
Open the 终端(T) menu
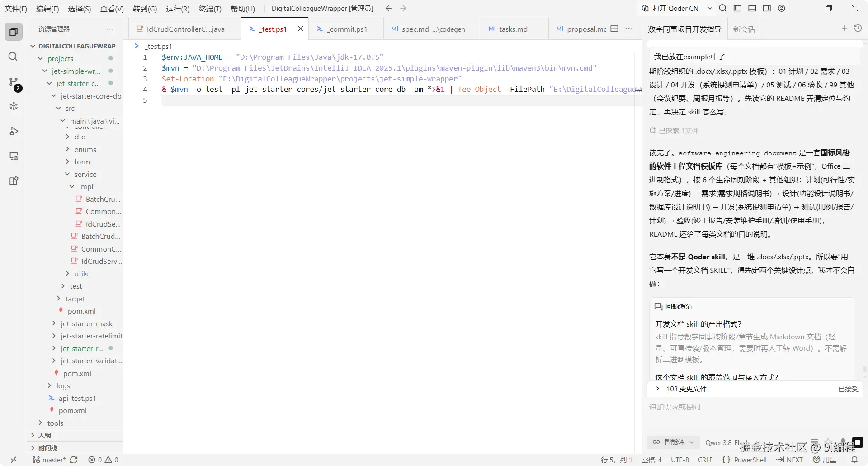pyautogui.click(x=210, y=9)
